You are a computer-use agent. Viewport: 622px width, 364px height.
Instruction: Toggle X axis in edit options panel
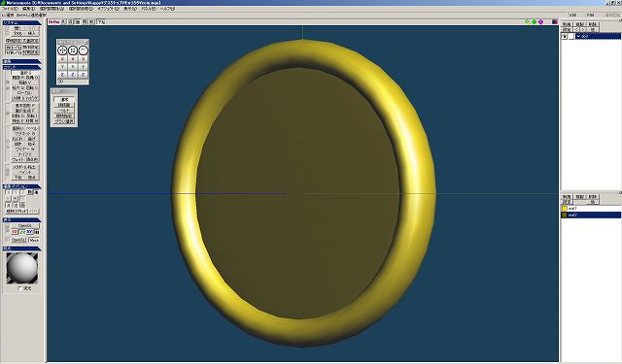click(9, 192)
